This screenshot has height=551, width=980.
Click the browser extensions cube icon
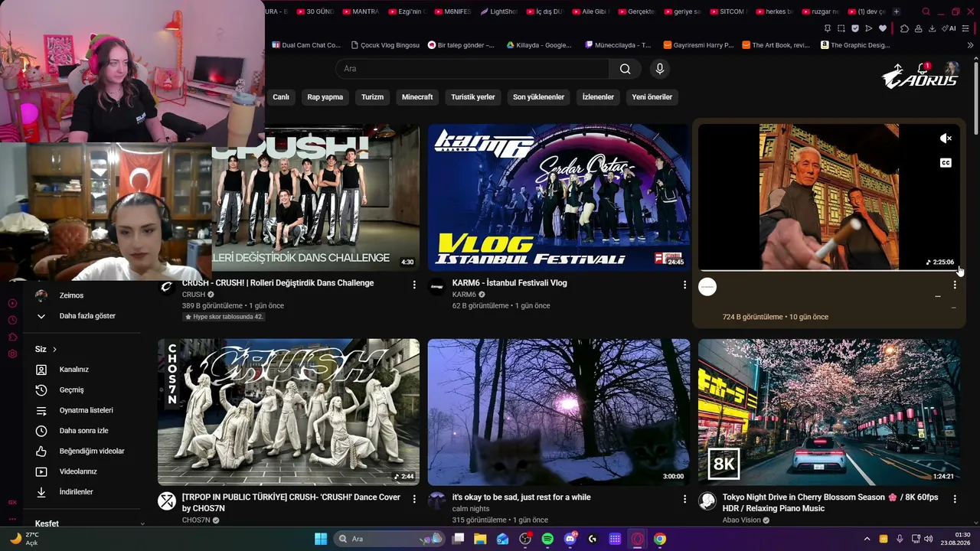click(x=904, y=28)
